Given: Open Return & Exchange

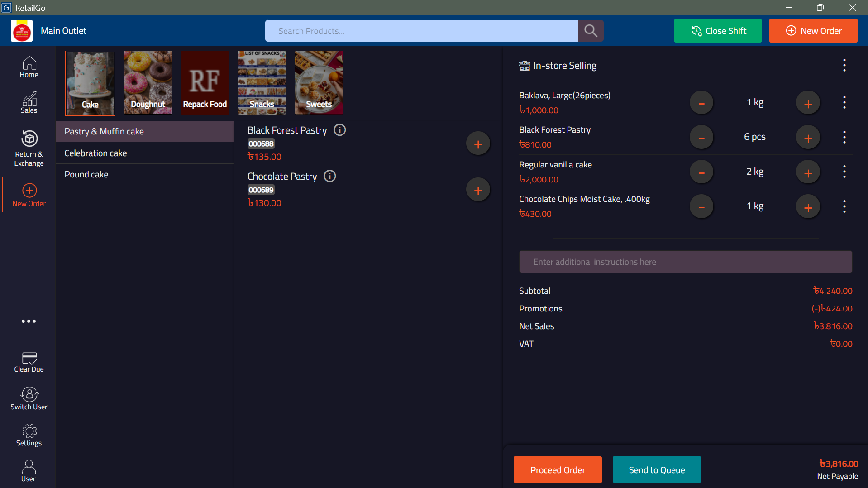Looking at the screenshot, I should [29, 149].
